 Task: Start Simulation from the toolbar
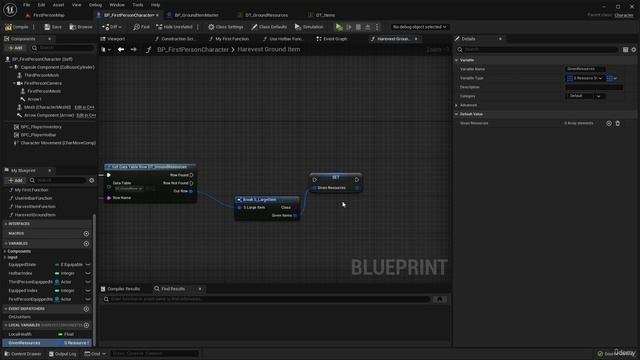coord(309,27)
